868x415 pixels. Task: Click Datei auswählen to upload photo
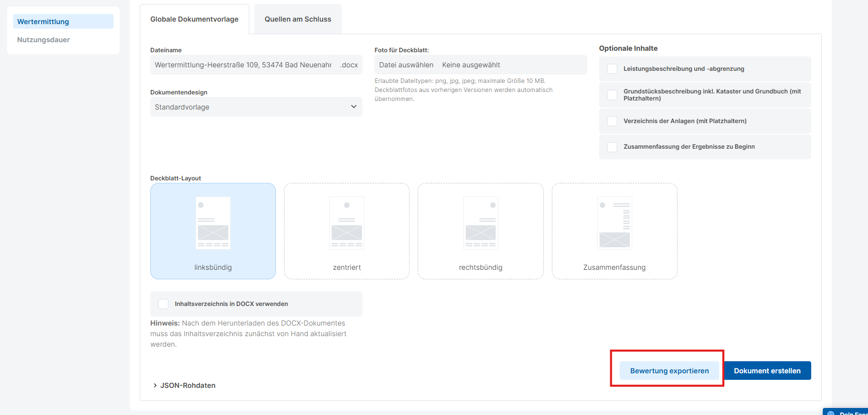point(406,65)
